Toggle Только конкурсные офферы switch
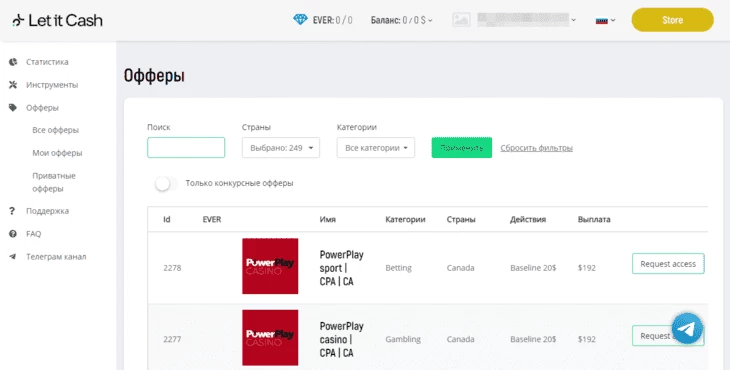Viewport: 730px width, 370px height. click(166, 183)
